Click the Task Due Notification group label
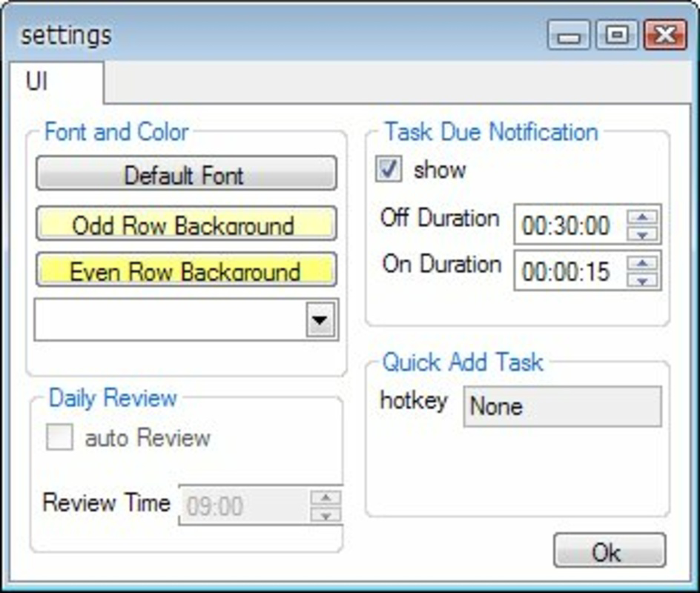This screenshot has height=593, width=700. click(x=491, y=132)
